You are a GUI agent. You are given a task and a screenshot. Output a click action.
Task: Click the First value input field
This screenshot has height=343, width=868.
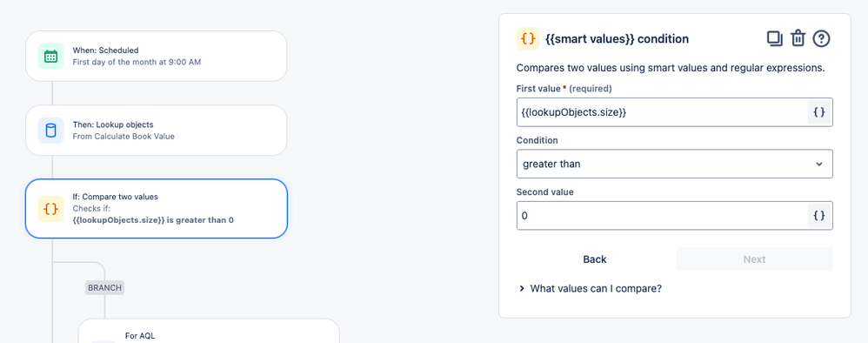(662, 112)
